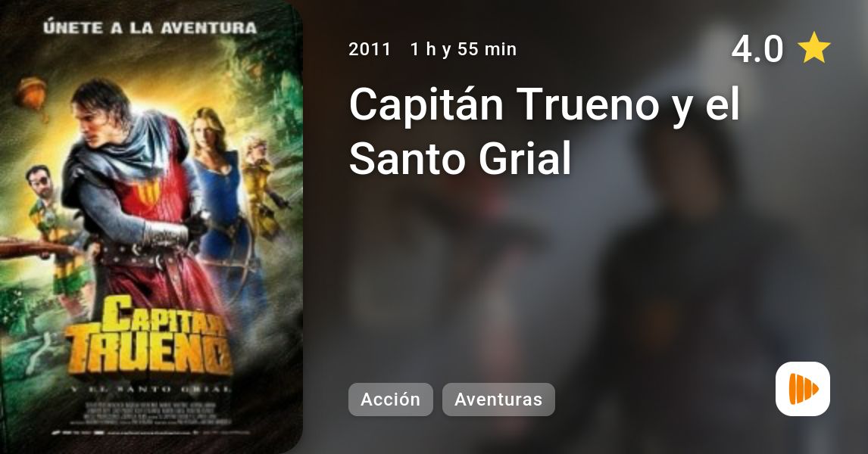Click the yellow Capitán Trueno poster logo
Image resolution: width=868 pixels, height=454 pixels.
coord(148,335)
